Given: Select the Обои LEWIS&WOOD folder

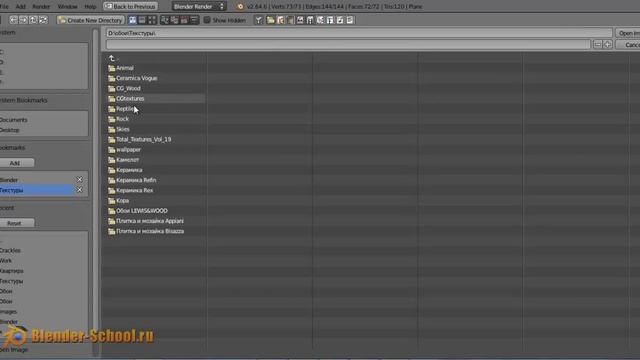Looking at the screenshot, I should (138, 211).
